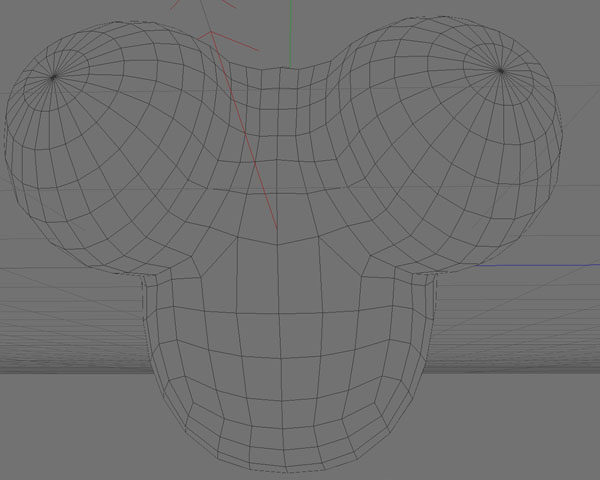Image resolution: width=600 pixels, height=480 pixels.
Task: Select the pole vertex of the right sphere
Action: click(x=501, y=70)
